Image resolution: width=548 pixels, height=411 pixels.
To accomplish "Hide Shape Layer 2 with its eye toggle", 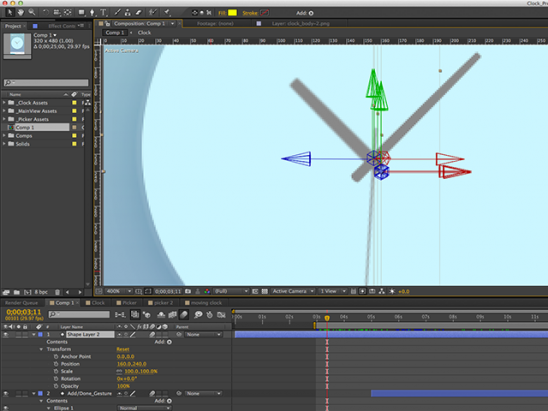I will [6, 334].
